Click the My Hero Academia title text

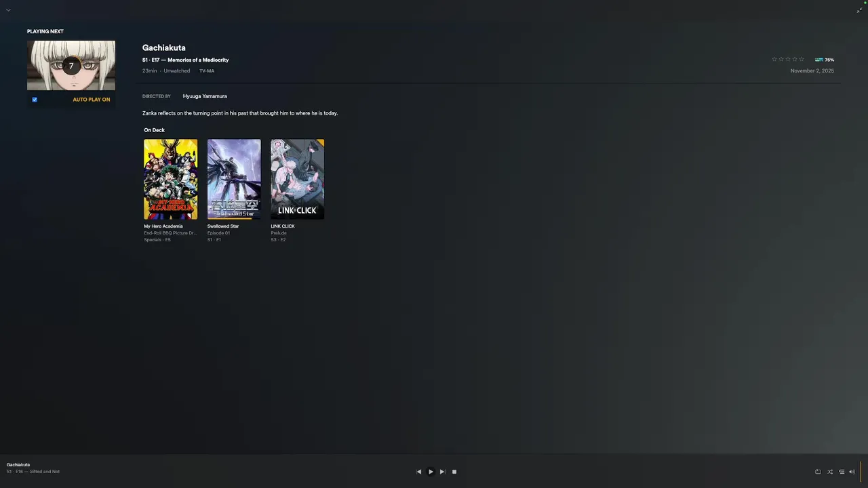(x=163, y=226)
